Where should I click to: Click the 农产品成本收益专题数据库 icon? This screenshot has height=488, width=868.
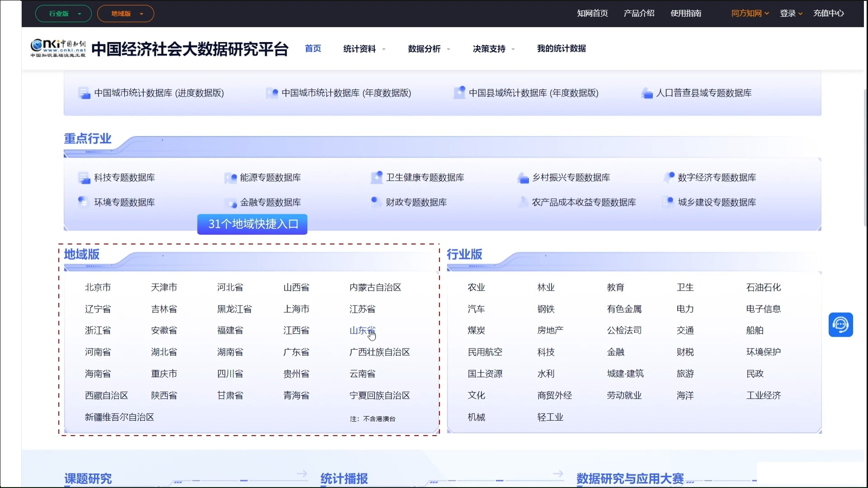pos(523,202)
